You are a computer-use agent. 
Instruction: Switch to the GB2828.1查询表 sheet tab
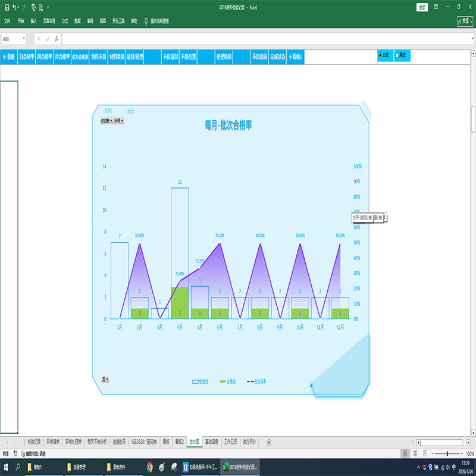(144, 441)
